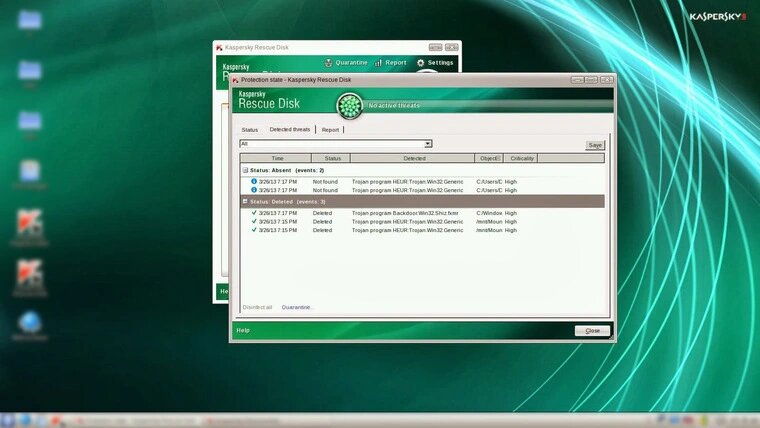The height and width of the screenshot is (428, 760).
Task: Sort by the Object column header
Action: pyautogui.click(x=489, y=159)
